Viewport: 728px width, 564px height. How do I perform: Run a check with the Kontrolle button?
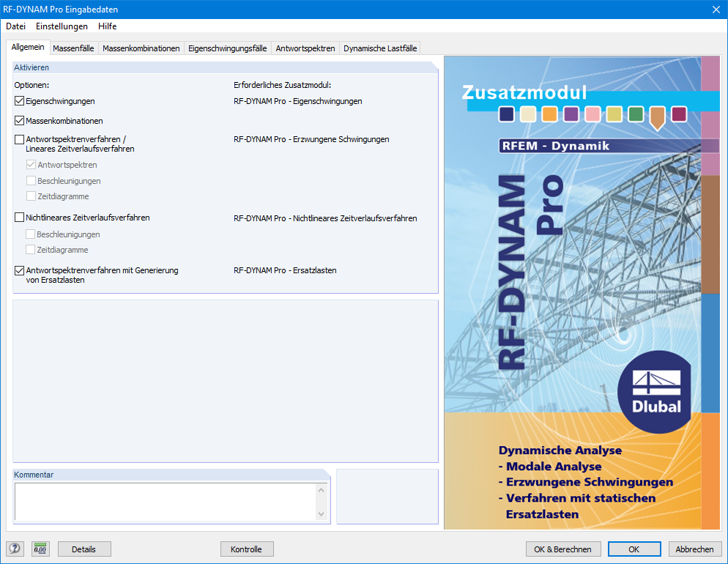tap(247, 549)
